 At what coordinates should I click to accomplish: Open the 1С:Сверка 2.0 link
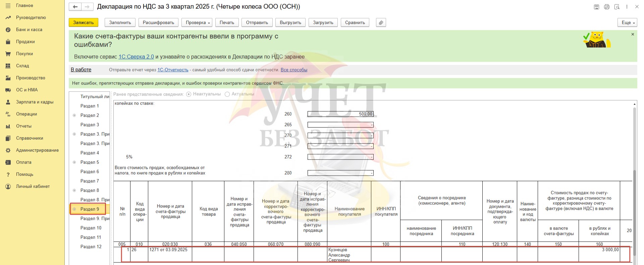point(136,57)
